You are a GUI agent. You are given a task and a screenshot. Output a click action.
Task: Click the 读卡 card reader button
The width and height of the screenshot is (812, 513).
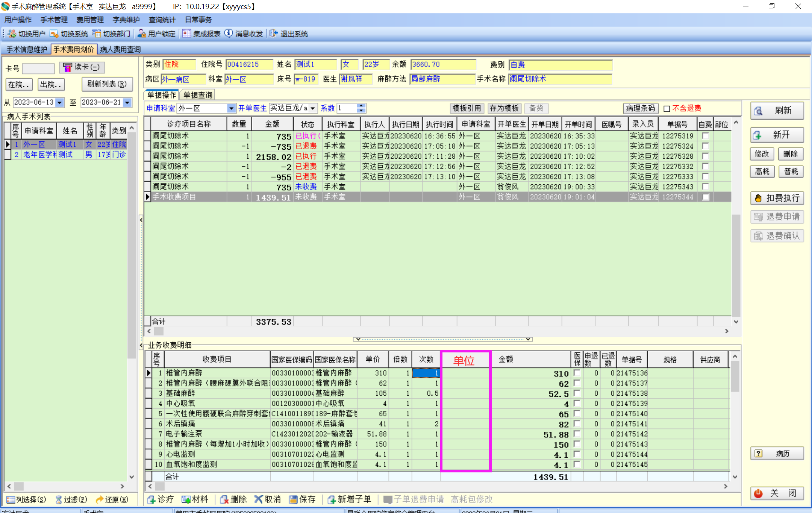click(x=82, y=67)
